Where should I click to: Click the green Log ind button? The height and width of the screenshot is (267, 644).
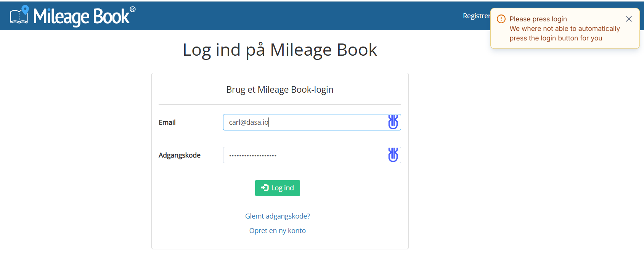pos(278,188)
